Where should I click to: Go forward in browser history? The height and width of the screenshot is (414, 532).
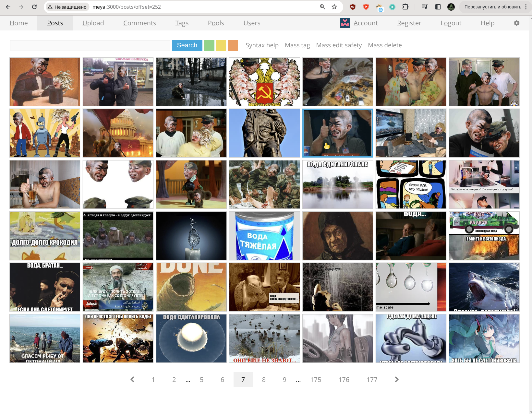click(x=21, y=7)
